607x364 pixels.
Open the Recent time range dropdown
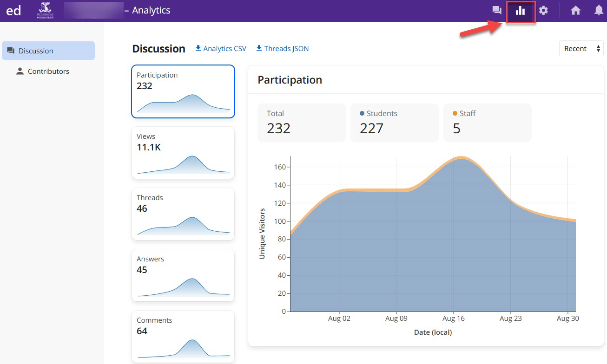click(581, 49)
